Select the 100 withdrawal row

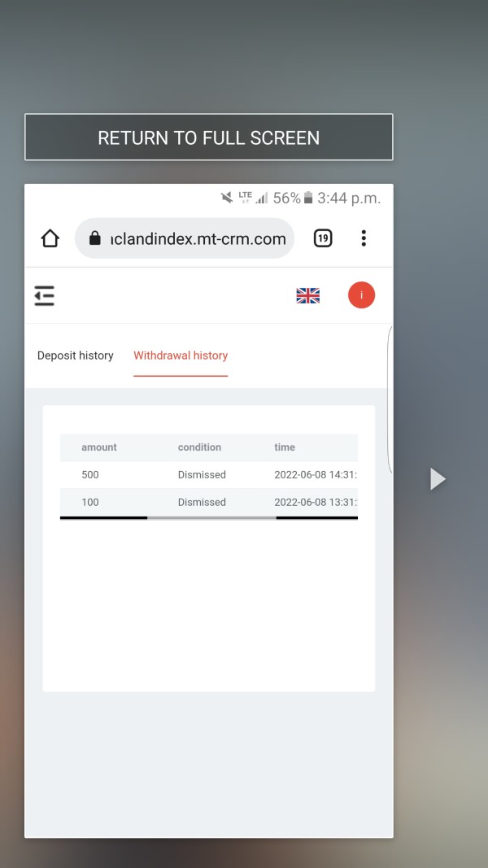coord(208,502)
